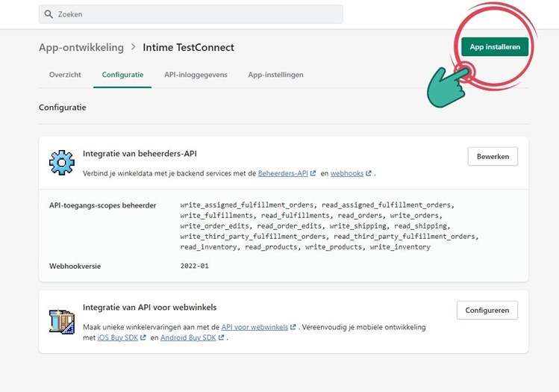The height and width of the screenshot is (392, 559).
Task: Open the API-inloggegevens tab
Action: point(196,75)
